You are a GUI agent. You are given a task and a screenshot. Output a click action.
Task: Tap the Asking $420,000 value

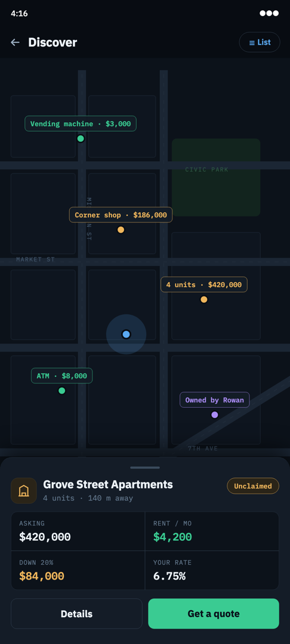pyautogui.click(x=45, y=537)
